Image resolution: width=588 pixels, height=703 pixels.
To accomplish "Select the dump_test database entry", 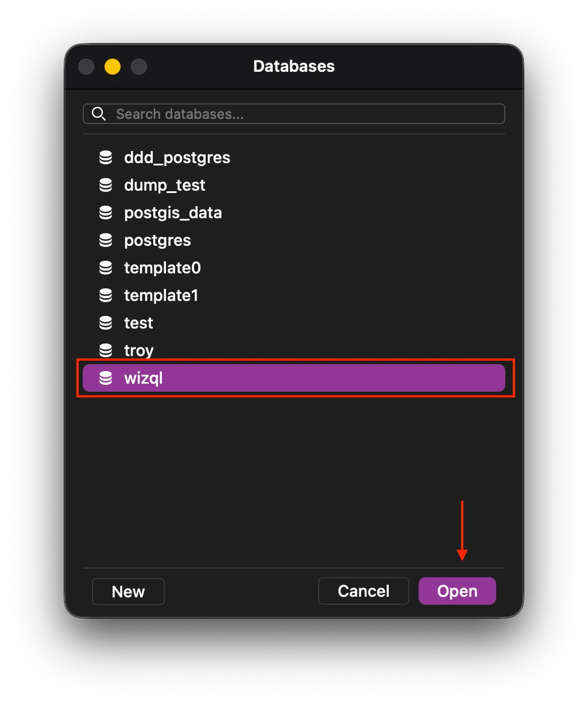I will [164, 184].
